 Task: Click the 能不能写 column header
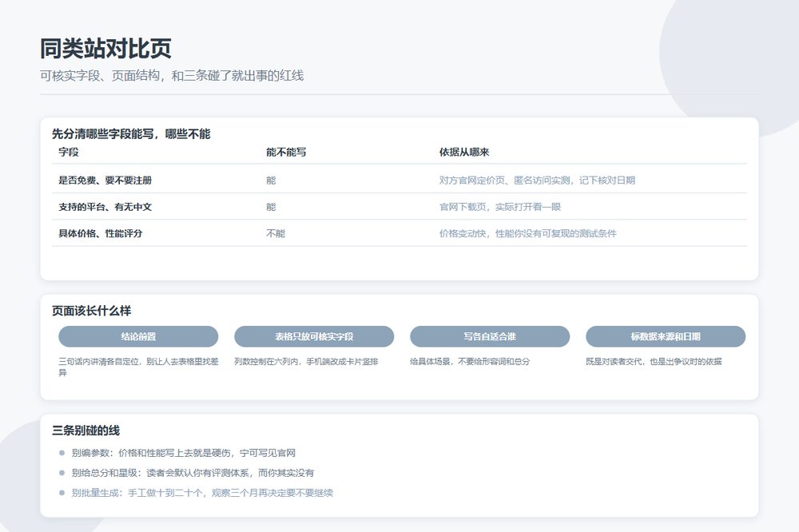point(286,152)
